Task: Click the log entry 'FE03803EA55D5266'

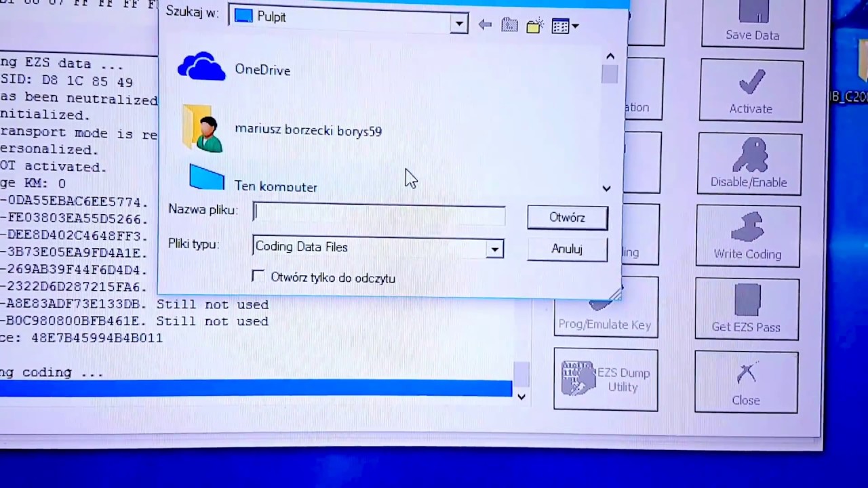Action: point(77,218)
